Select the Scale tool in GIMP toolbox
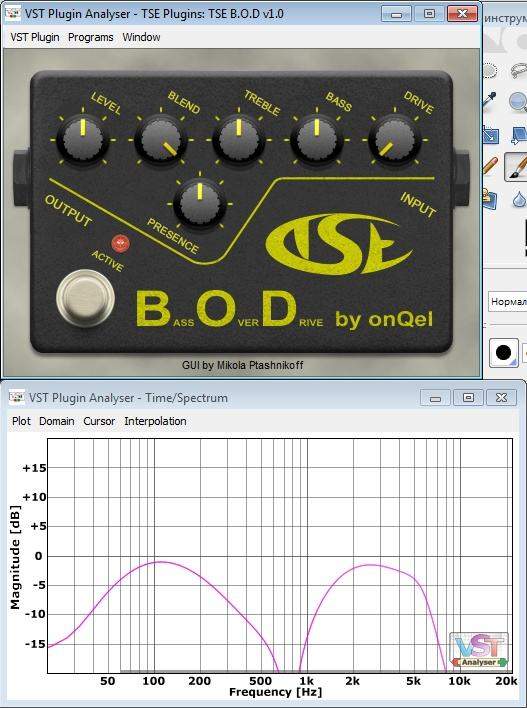This screenshot has width=527, height=708. tap(490, 135)
